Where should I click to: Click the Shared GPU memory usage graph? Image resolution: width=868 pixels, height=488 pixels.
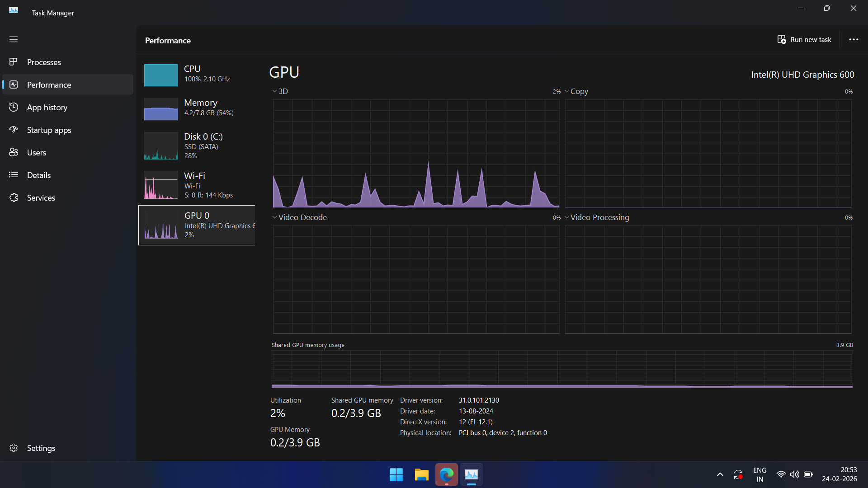[x=561, y=369]
